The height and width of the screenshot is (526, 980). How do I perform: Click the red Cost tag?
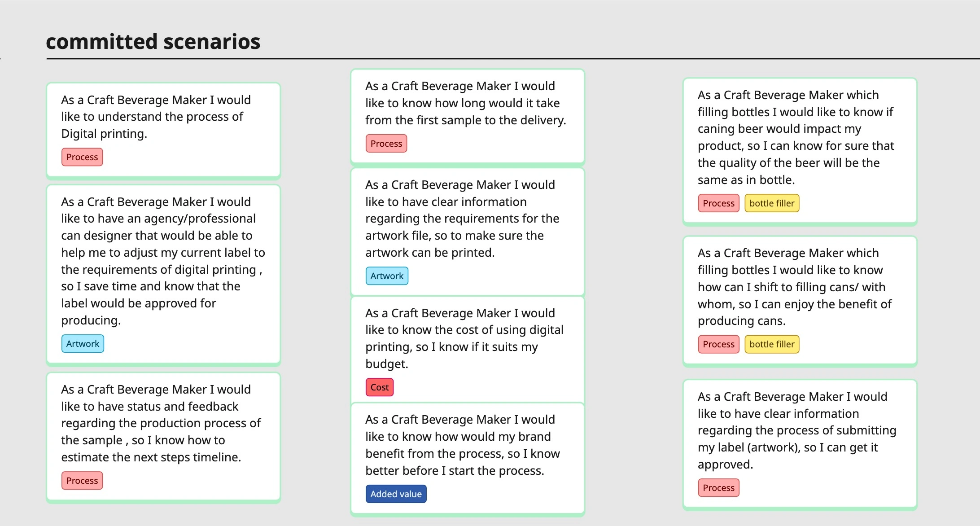tap(380, 387)
